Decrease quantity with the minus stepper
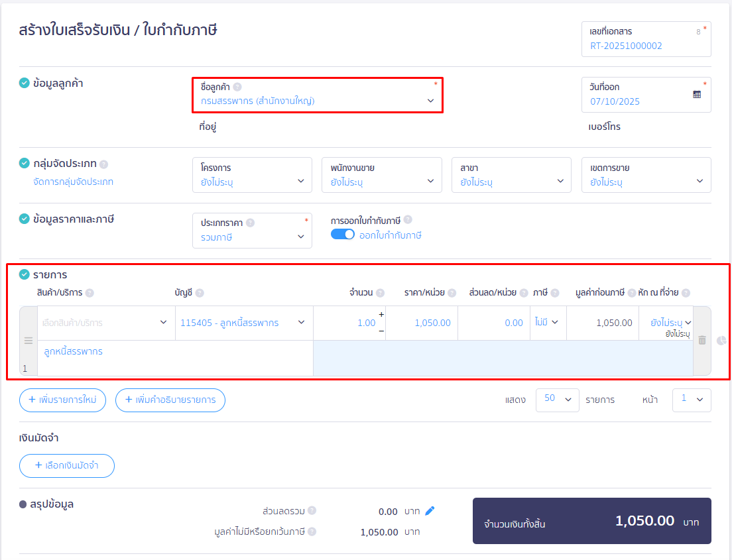This screenshot has width=732, height=560. pyautogui.click(x=381, y=330)
